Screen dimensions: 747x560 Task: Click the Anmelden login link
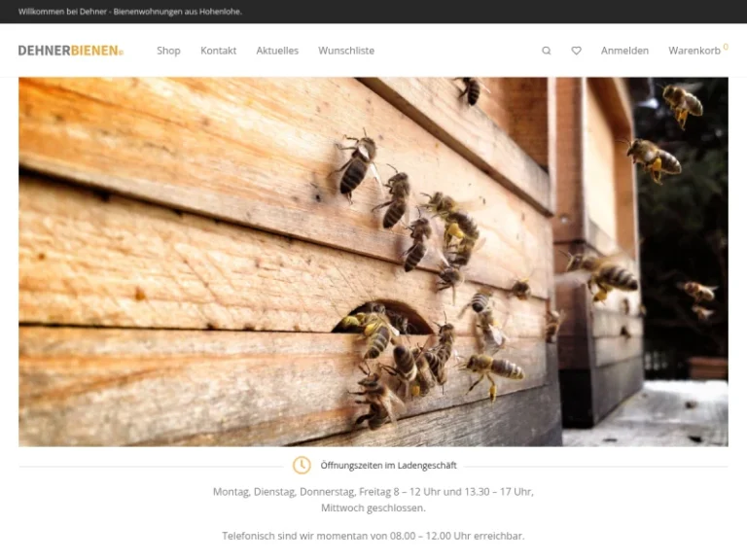point(624,51)
